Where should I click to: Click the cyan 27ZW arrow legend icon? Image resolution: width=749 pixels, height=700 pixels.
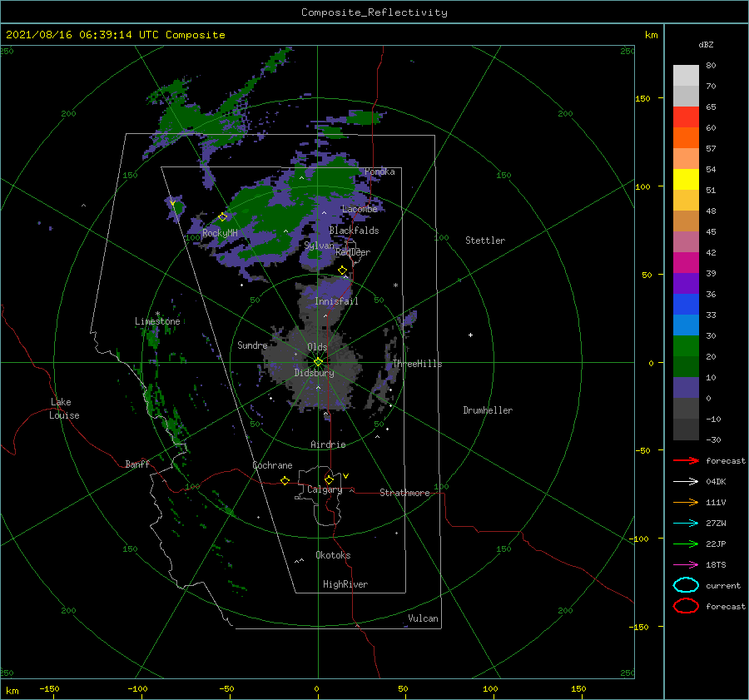coord(686,524)
